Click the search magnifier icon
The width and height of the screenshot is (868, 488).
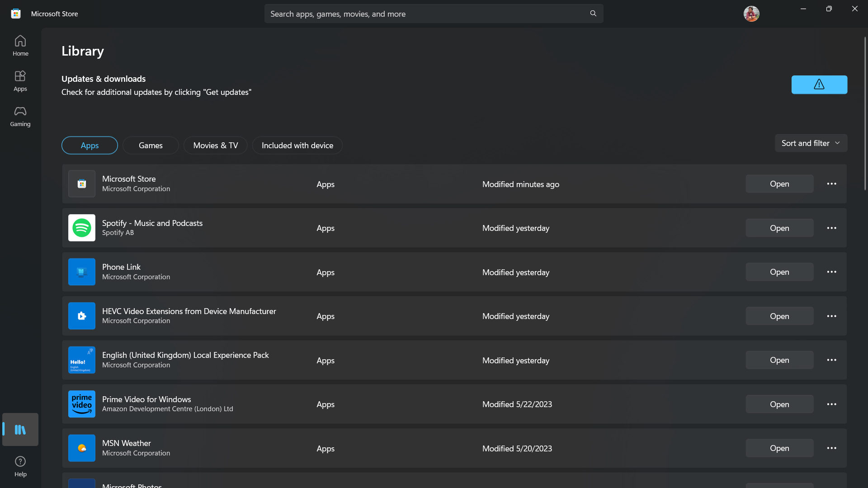pos(593,14)
